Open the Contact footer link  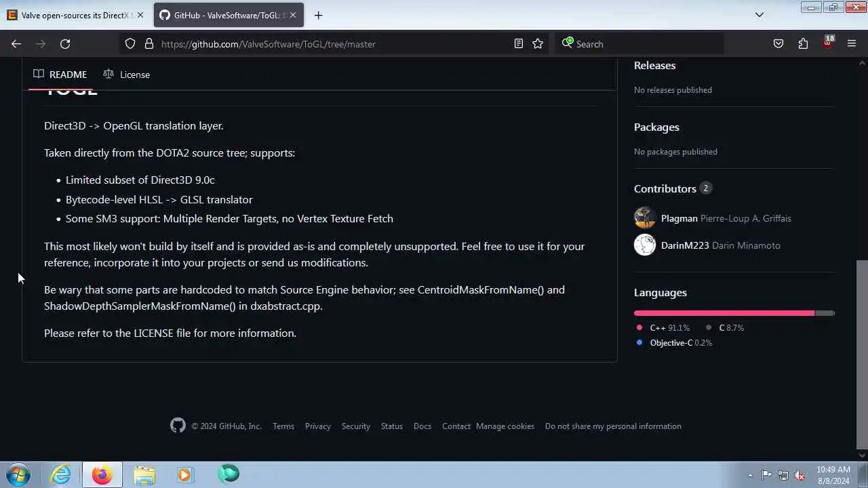coord(456,426)
